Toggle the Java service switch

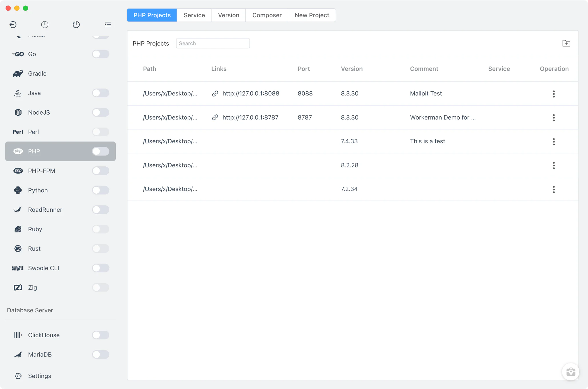coord(100,93)
